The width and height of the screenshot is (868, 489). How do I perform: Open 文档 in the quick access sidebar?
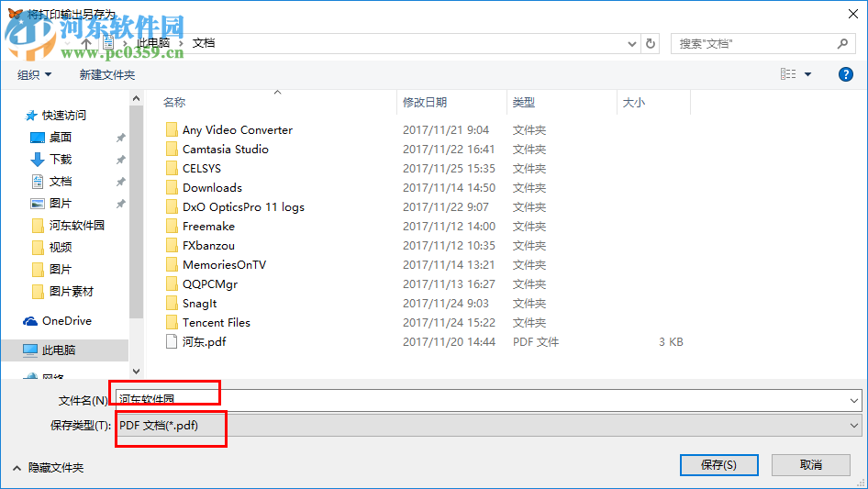click(x=61, y=181)
